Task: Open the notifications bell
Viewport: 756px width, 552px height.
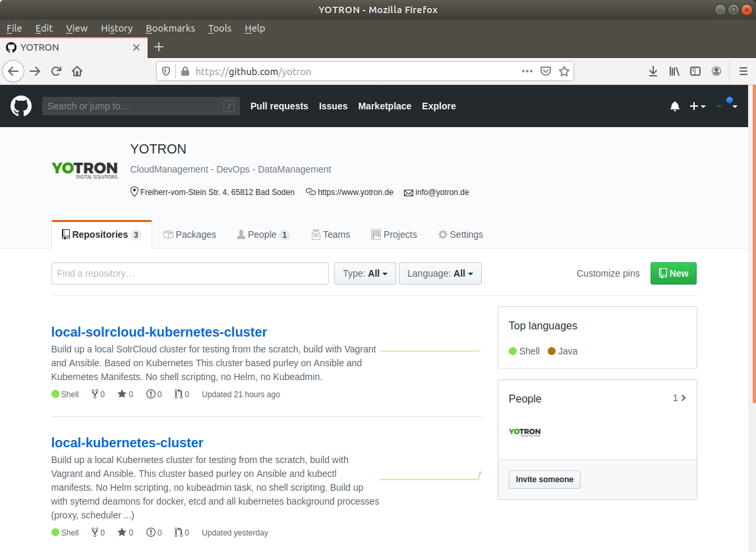Action: point(674,107)
